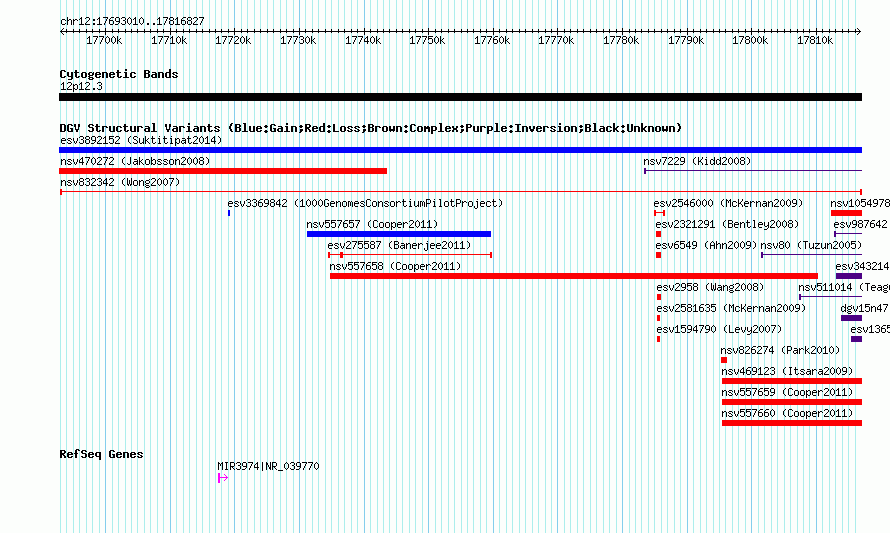Select the long blue esv3892152 gain bar
Image resolution: width=890 pixels, height=533 pixels.
pyautogui.click(x=460, y=150)
